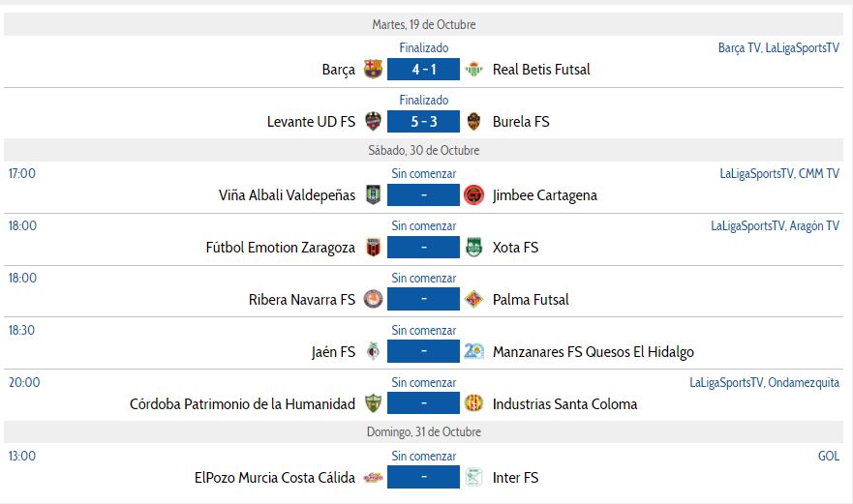Viewport: 853px width, 504px height.
Task: Click the Real Betis Futsal crest
Action: point(473,69)
